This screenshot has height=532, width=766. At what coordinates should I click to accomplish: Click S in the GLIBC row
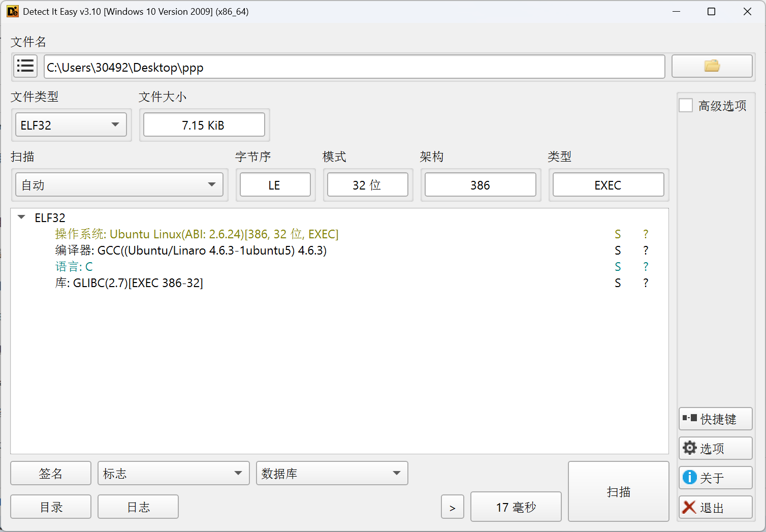point(618,283)
